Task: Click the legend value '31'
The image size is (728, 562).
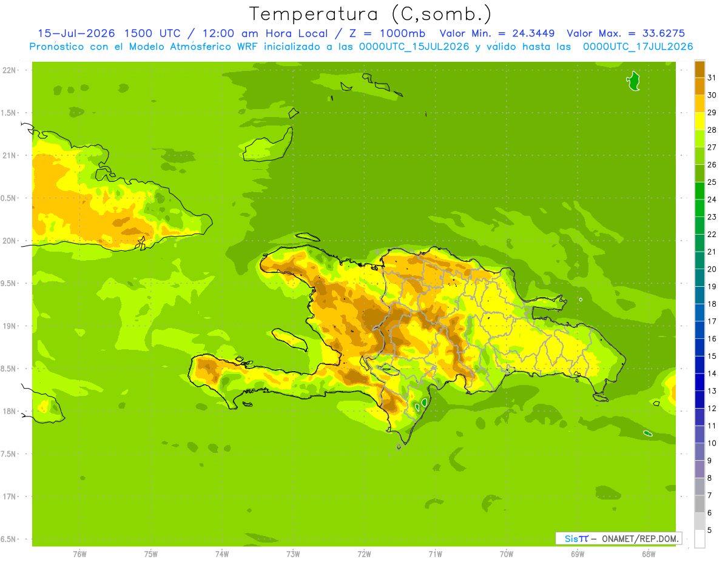Action: [x=712, y=78]
